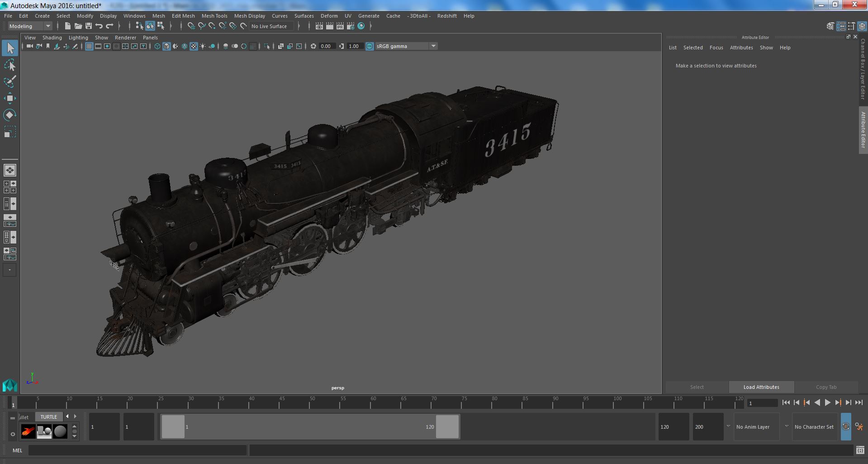Toggle the resolution gate display
Screen dimensions: 868x464
pos(107,46)
